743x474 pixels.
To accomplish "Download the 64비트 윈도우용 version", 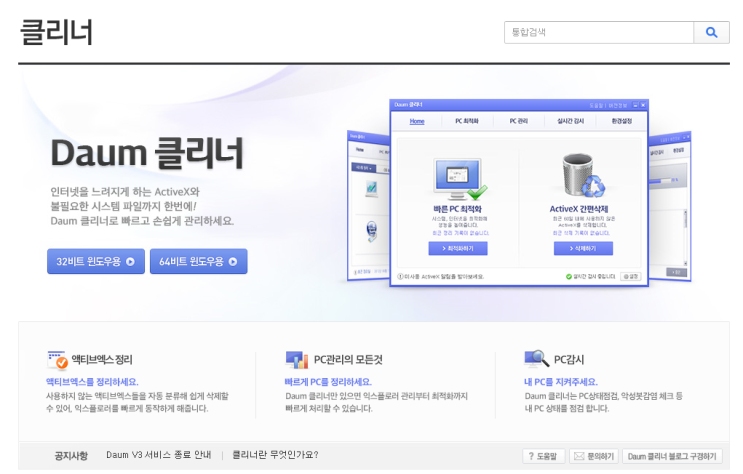I will (x=199, y=261).
